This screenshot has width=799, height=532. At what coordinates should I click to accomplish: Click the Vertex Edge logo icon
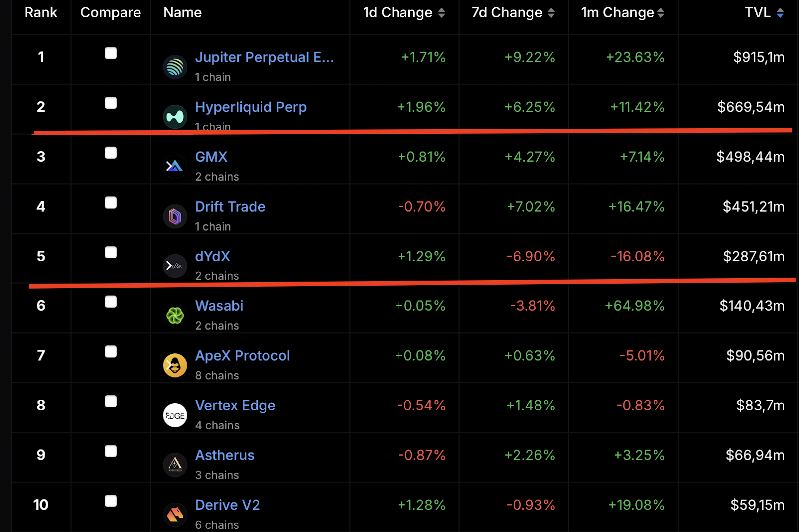tap(175, 415)
